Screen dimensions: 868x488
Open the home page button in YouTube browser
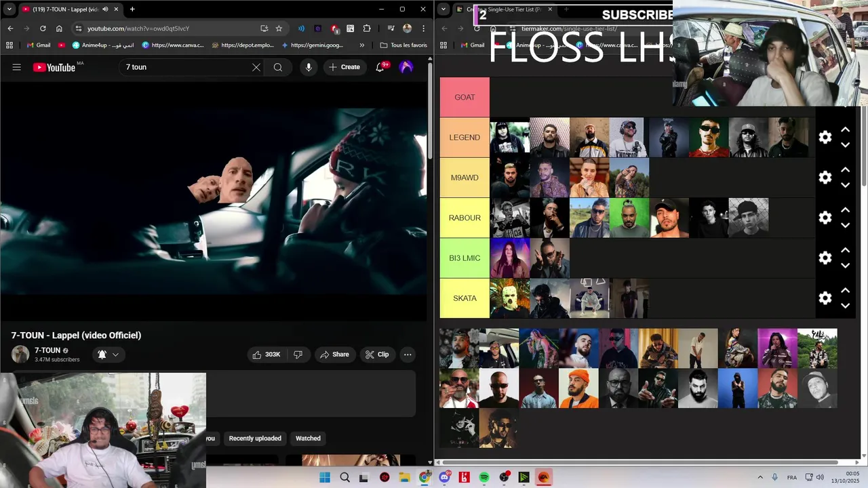[59, 28]
